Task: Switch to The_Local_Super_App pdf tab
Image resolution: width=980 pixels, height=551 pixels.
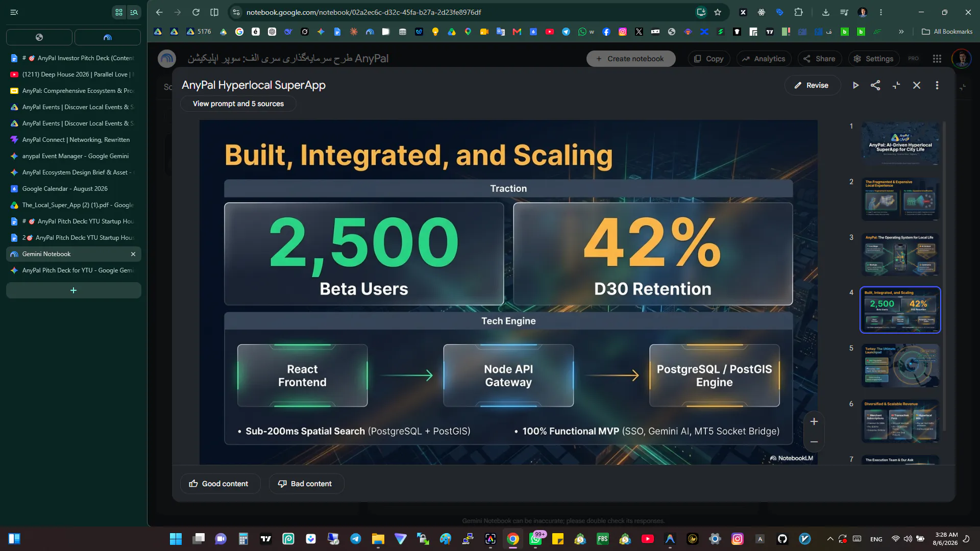Action: click(x=73, y=205)
